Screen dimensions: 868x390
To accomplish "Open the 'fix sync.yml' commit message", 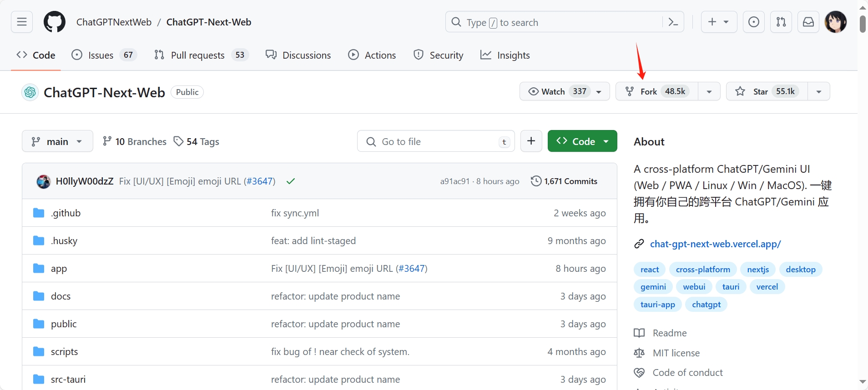I will click(x=295, y=213).
